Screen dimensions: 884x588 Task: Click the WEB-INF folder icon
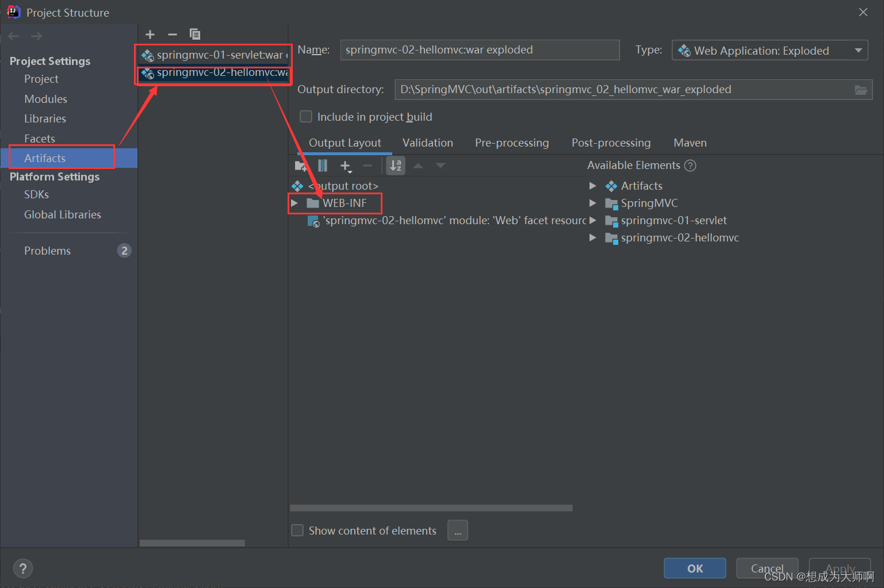click(x=313, y=203)
